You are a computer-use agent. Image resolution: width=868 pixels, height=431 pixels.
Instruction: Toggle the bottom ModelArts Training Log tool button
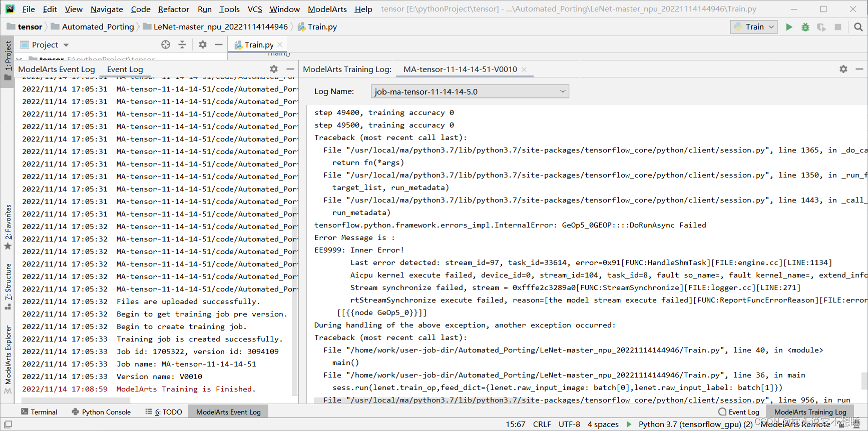(x=810, y=412)
